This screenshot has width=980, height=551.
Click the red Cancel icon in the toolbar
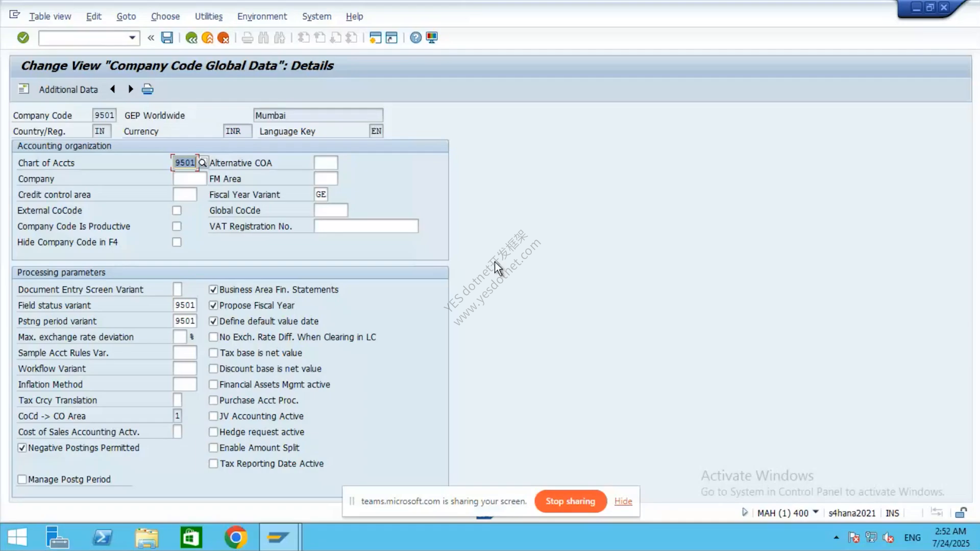223,38
